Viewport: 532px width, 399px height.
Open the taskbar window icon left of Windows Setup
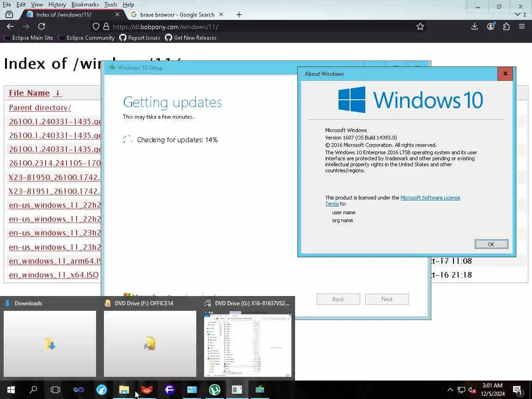[x=237, y=389]
